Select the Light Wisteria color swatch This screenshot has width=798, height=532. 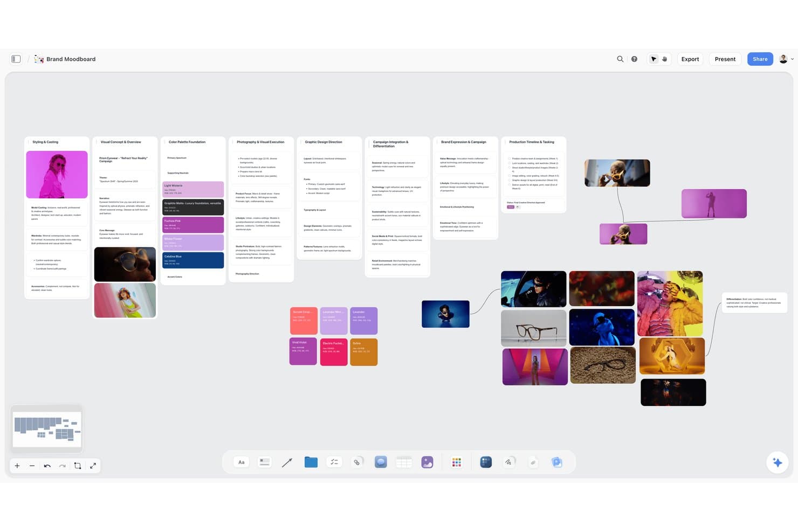click(193, 189)
